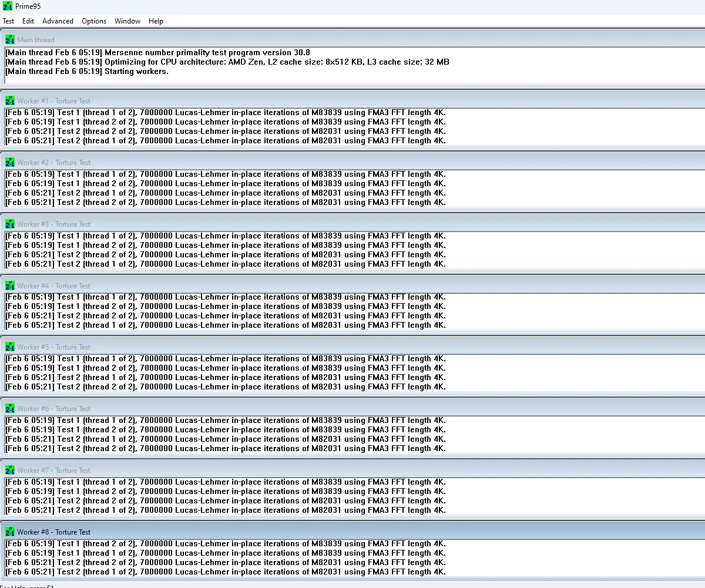Image resolution: width=705 pixels, height=588 pixels.
Task: Click the Worker #7 window icon
Action: click(x=10, y=470)
